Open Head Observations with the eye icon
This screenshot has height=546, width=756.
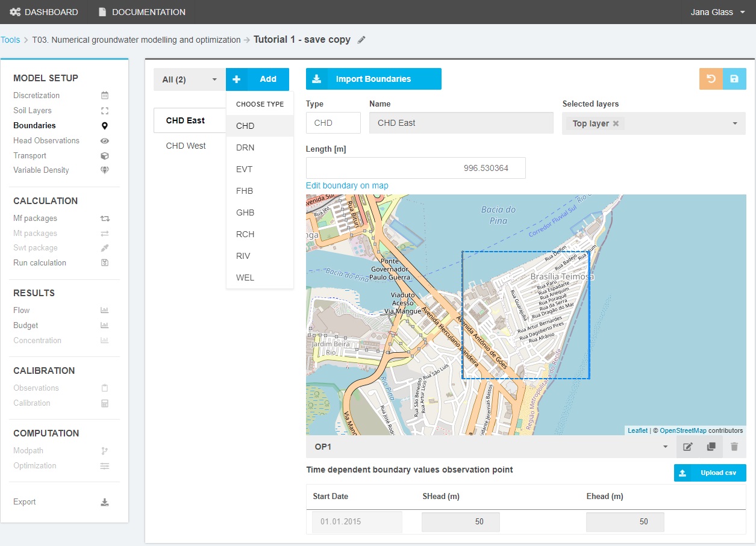[x=105, y=141]
